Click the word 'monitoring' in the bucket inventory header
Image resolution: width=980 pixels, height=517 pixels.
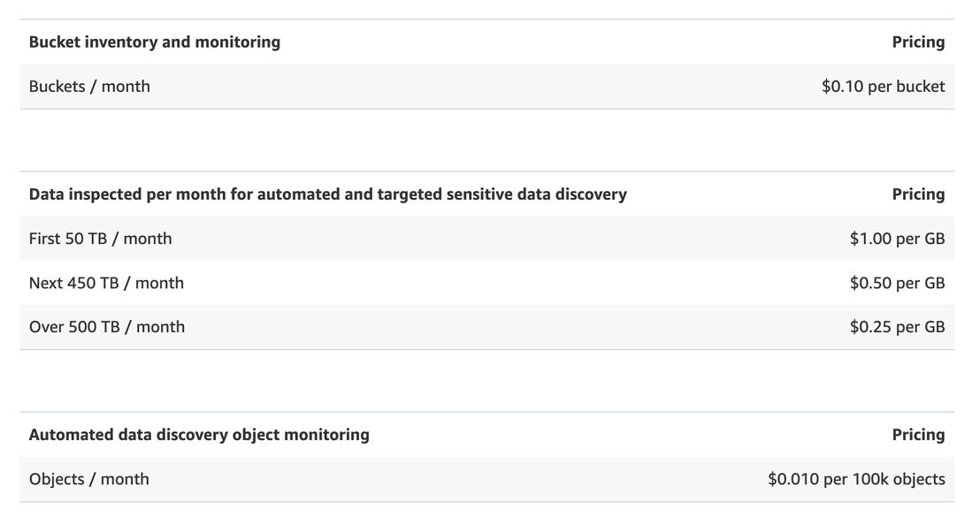(x=238, y=42)
